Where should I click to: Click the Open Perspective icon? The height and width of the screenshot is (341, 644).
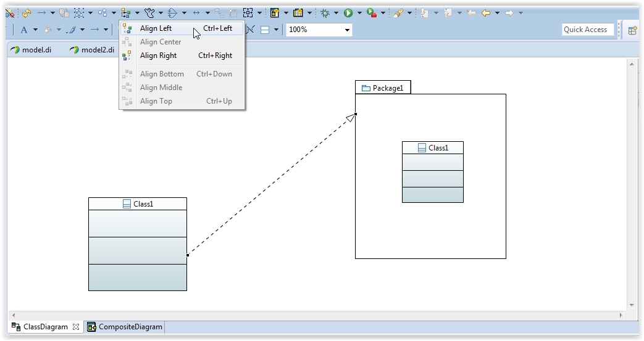pos(632,30)
